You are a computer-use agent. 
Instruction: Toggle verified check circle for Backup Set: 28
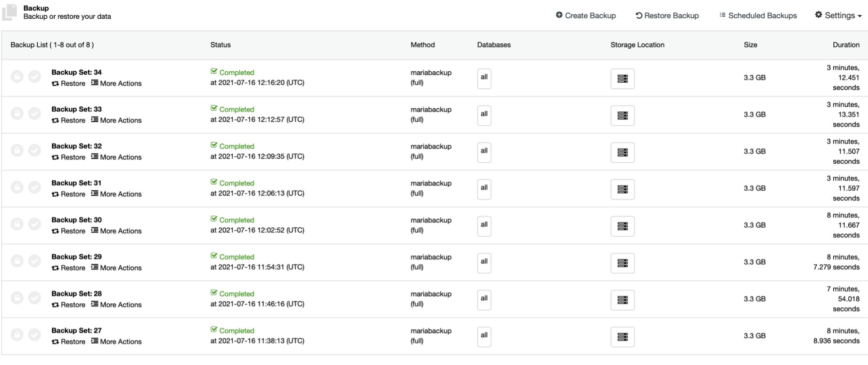(35, 298)
